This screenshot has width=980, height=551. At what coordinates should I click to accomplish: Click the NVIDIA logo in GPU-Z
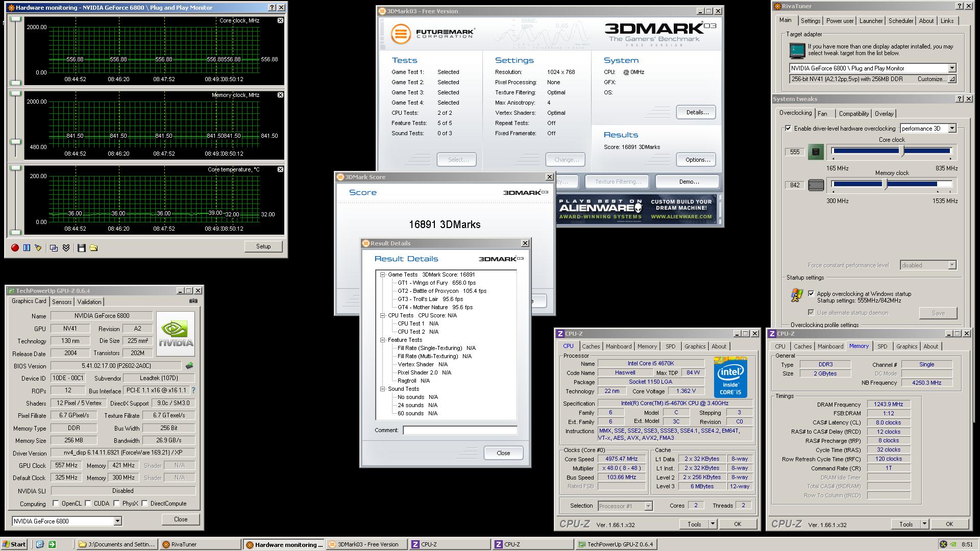[x=176, y=334]
